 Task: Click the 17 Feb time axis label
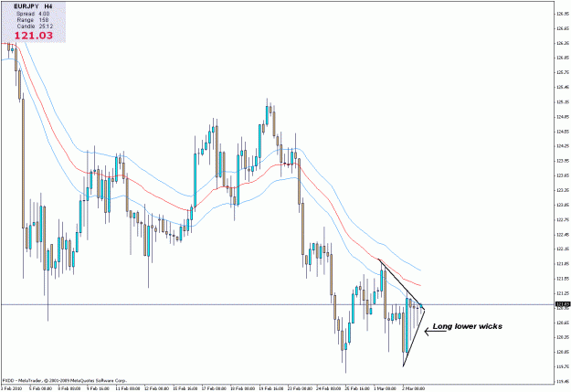[214, 388]
